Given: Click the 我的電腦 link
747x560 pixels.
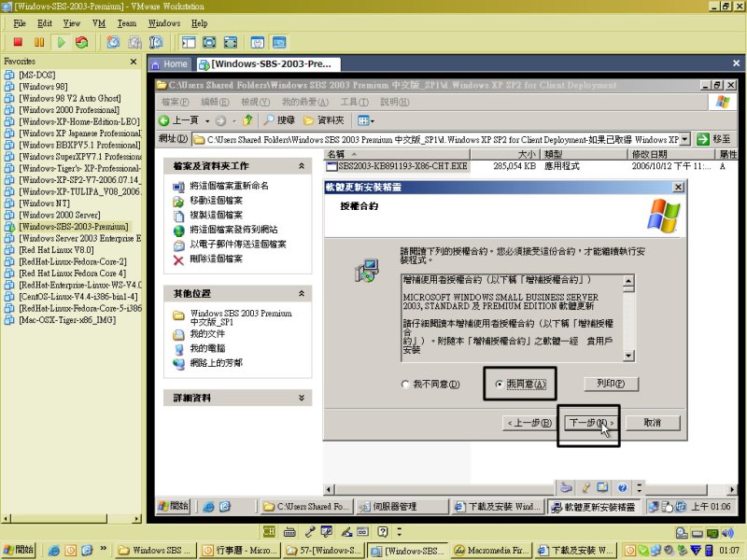Looking at the screenshot, I should click(x=207, y=348).
